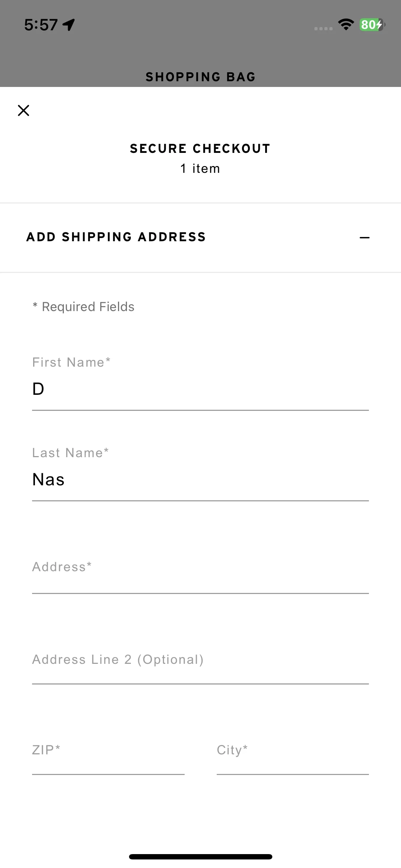
Task: Tap the Wi-Fi status icon
Action: (346, 24)
